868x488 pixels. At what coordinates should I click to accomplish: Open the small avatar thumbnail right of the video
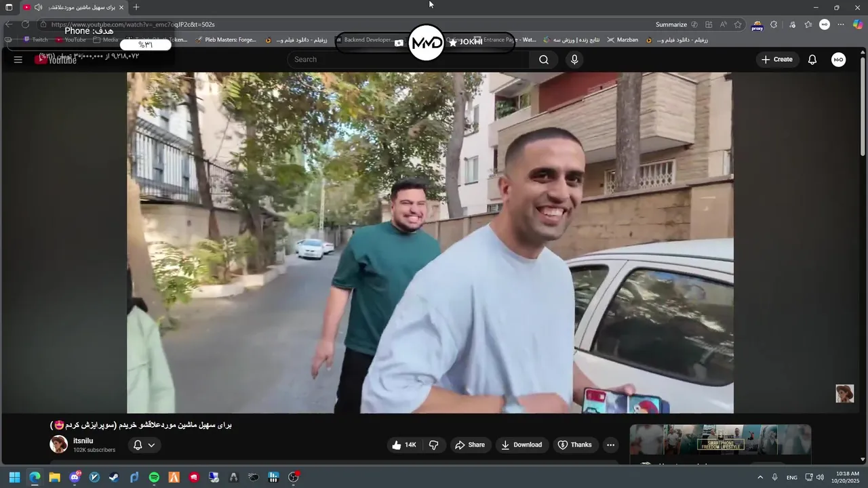pyautogui.click(x=844, y=394)
